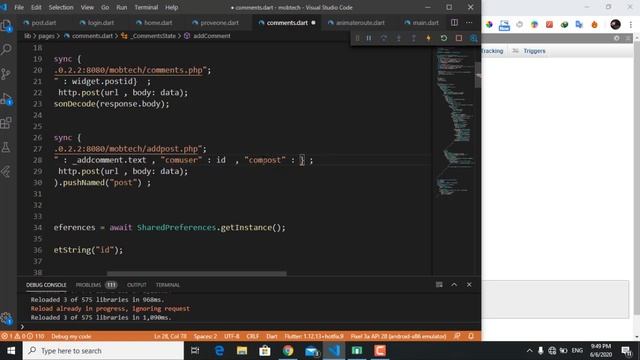Open the Selection menu
The width and height of the screenshot is (640, 360).
pos(61,7)
